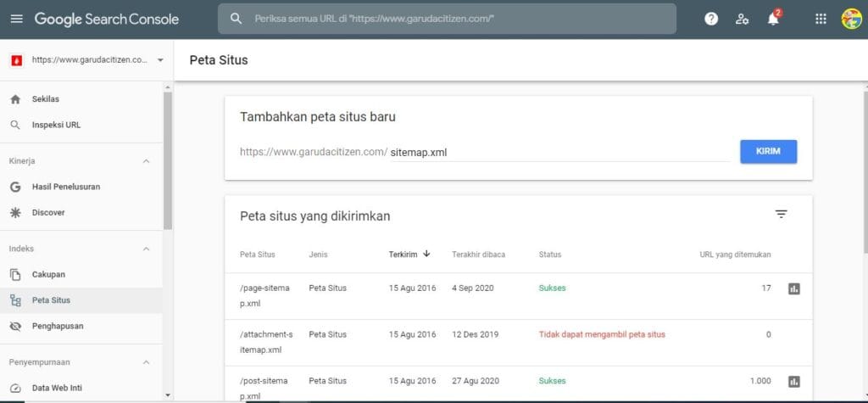Open Discover in the sidebar

(x=81, y=213)
